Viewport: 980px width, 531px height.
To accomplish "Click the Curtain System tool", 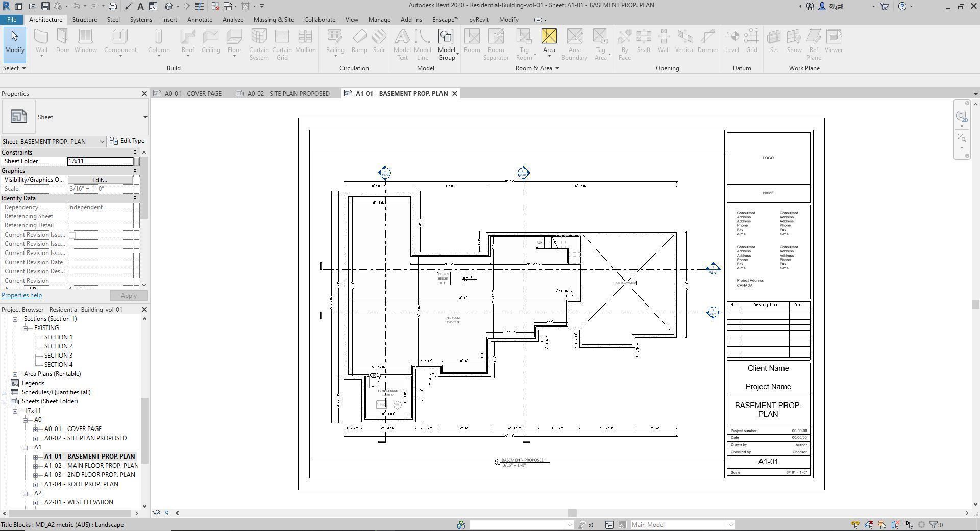I will click(x=259, y=44).
